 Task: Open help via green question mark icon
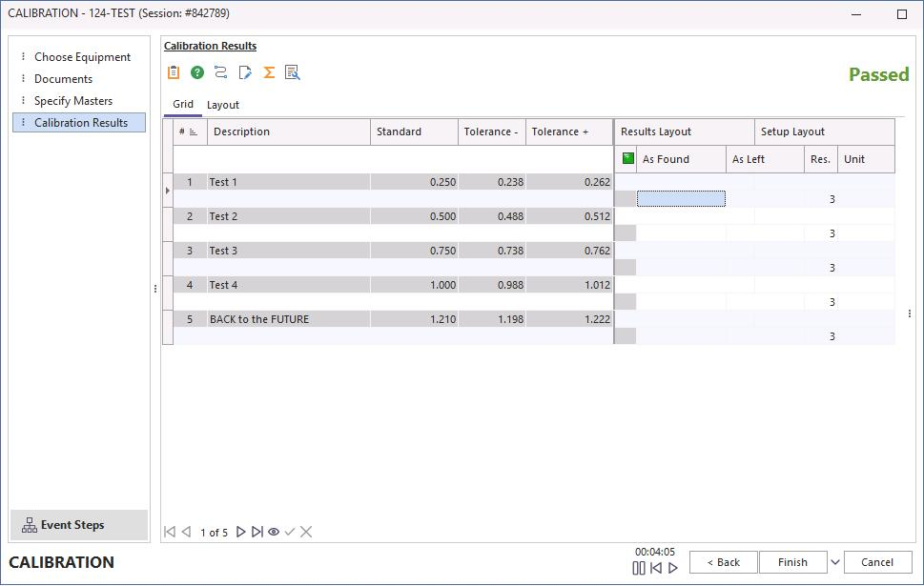pos(197,72)
